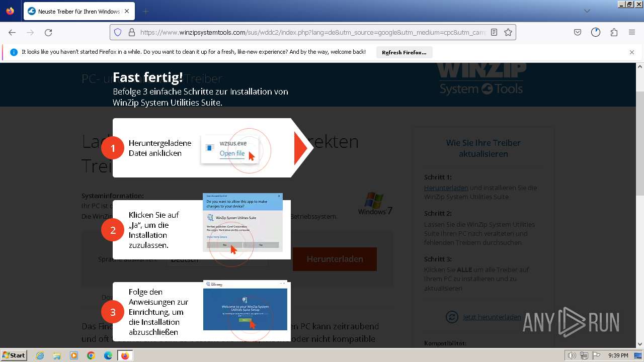Click the Jetzt herunterladen link
644x362 pixels.
(492, 317)
